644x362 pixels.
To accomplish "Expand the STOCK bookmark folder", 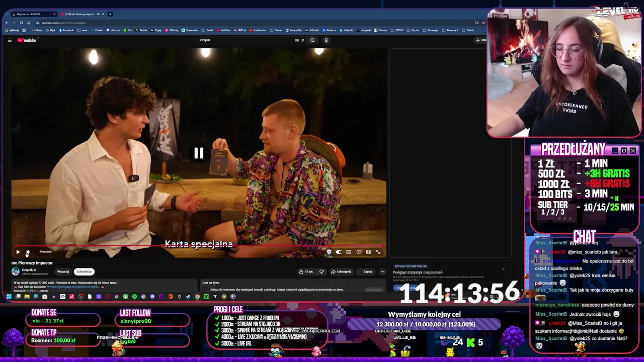I will click(x=397, y=30).
